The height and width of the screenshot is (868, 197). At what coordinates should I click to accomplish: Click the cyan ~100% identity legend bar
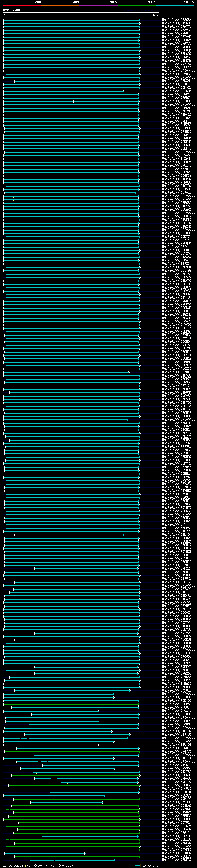tap(175, 6)
